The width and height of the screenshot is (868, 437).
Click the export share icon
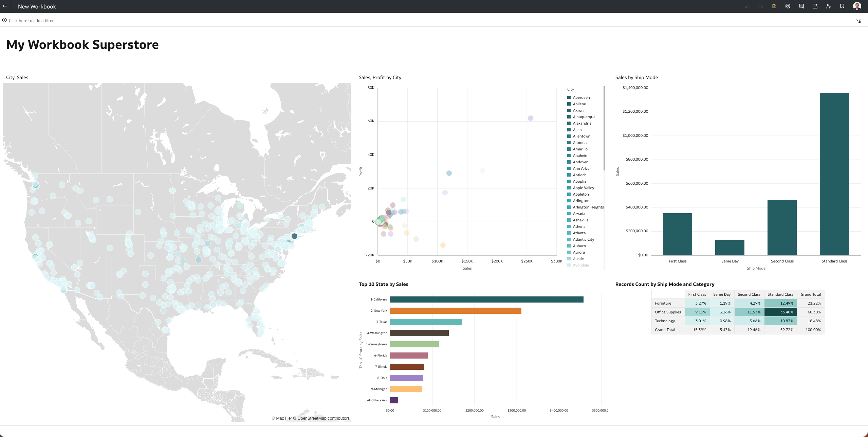coord(815,6)
